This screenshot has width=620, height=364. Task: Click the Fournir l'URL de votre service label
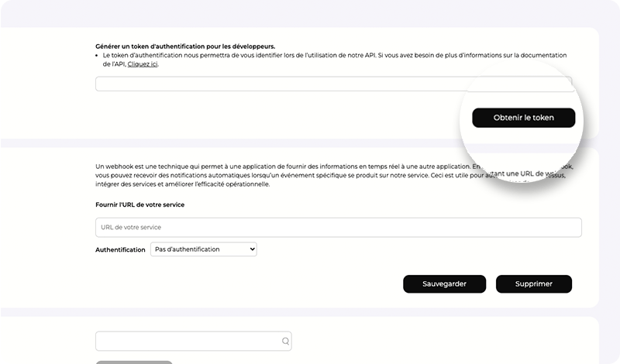coord(139,204)
